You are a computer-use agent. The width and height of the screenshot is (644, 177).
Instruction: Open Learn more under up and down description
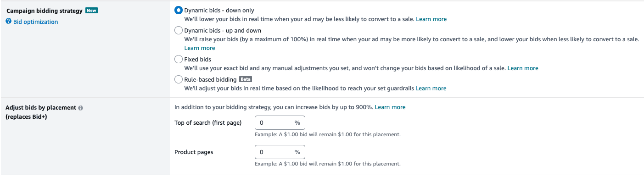point(200,48)
